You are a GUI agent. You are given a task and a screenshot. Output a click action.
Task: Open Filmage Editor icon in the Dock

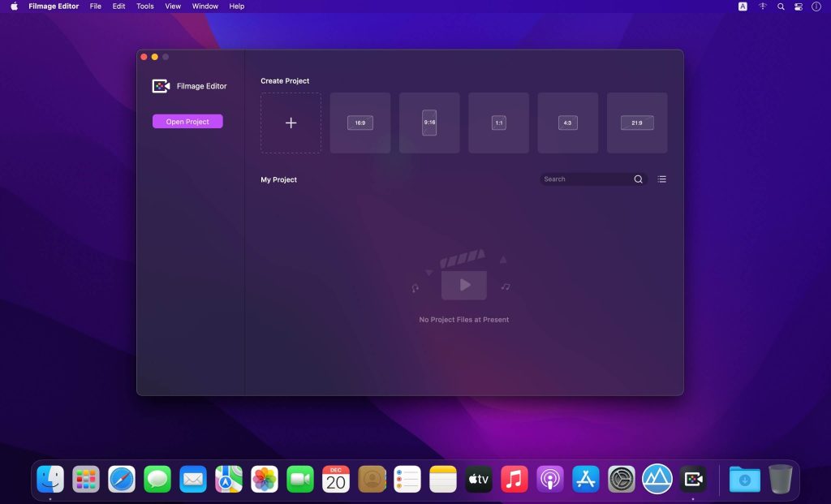pyautogui.click(x=692, y=479)
